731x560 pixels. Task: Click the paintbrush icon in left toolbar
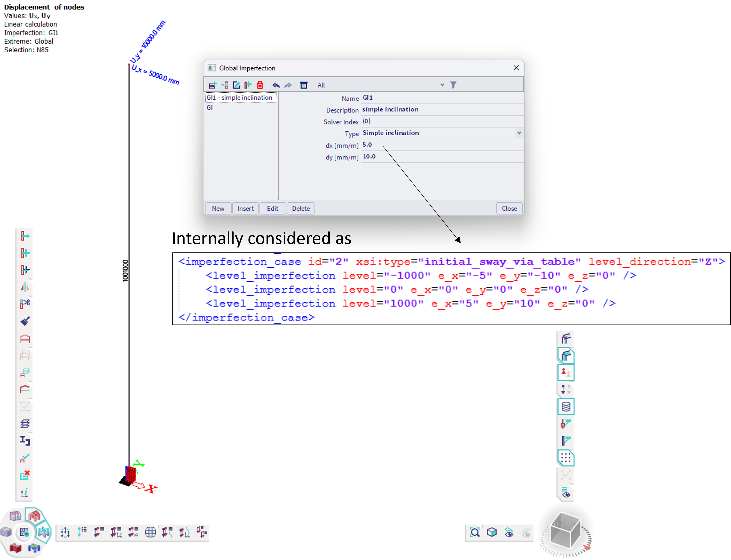point(25,321)
